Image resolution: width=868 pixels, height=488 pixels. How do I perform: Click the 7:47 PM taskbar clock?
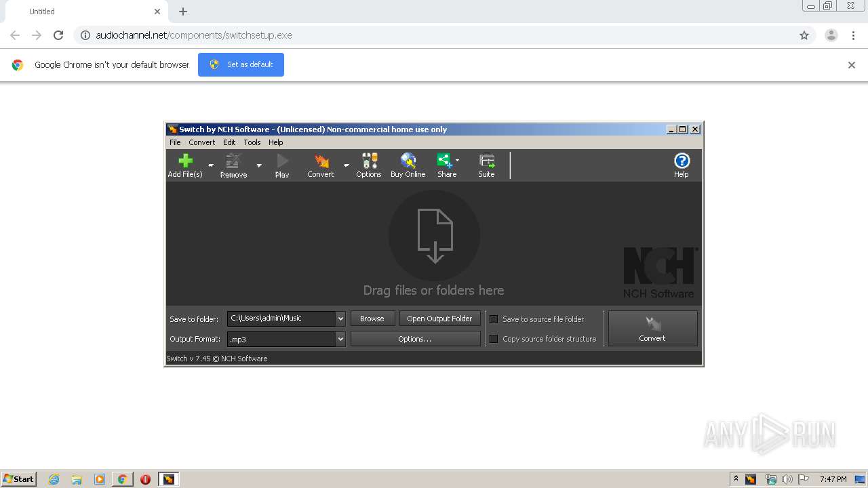click(833, 479)
